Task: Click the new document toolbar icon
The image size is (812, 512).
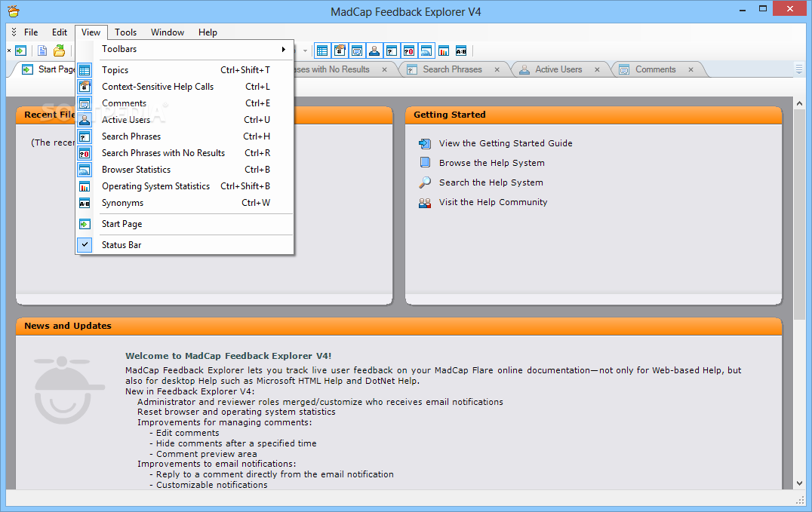Action: (x=42, y=51)
